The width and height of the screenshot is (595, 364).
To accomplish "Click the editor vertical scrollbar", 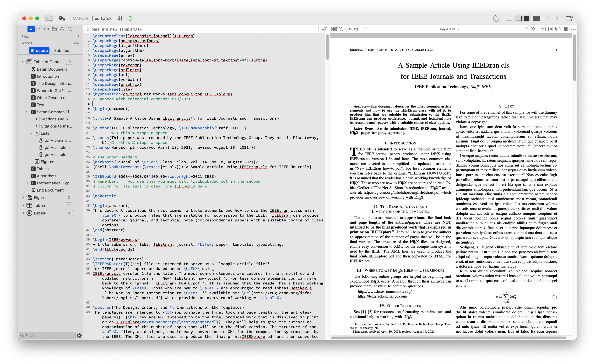I will tap(327, 47).
